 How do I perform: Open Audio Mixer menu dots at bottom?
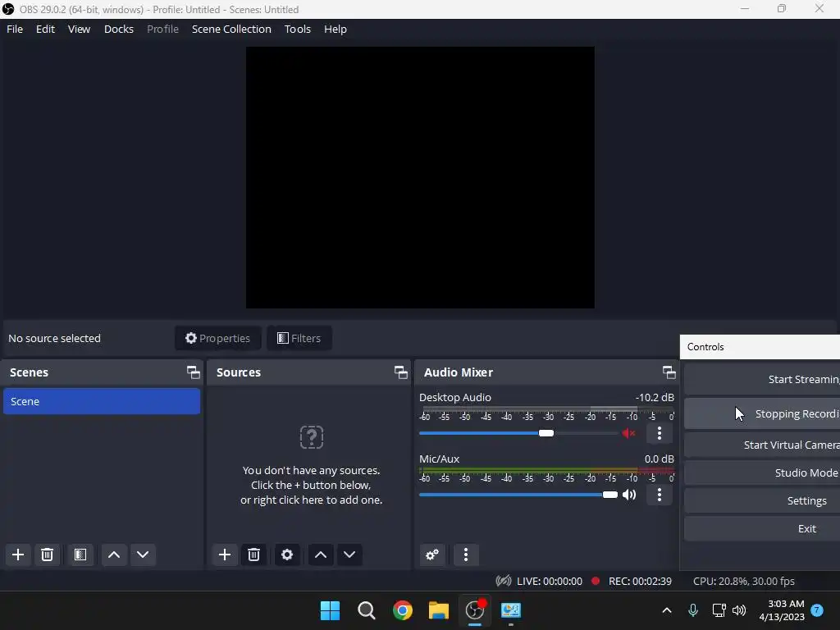point(466,555)
